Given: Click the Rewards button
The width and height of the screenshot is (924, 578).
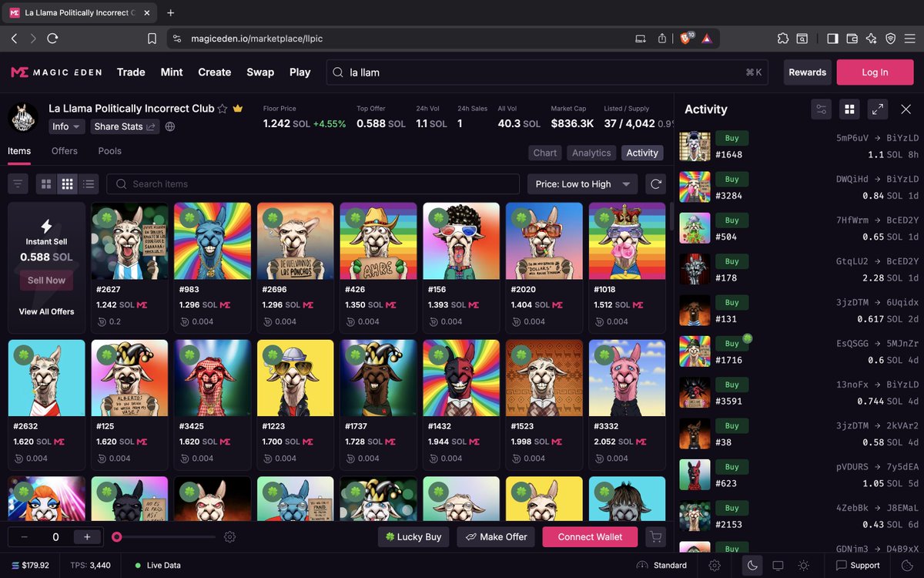Looking at the screenshot, I should (x=808, y=72).
